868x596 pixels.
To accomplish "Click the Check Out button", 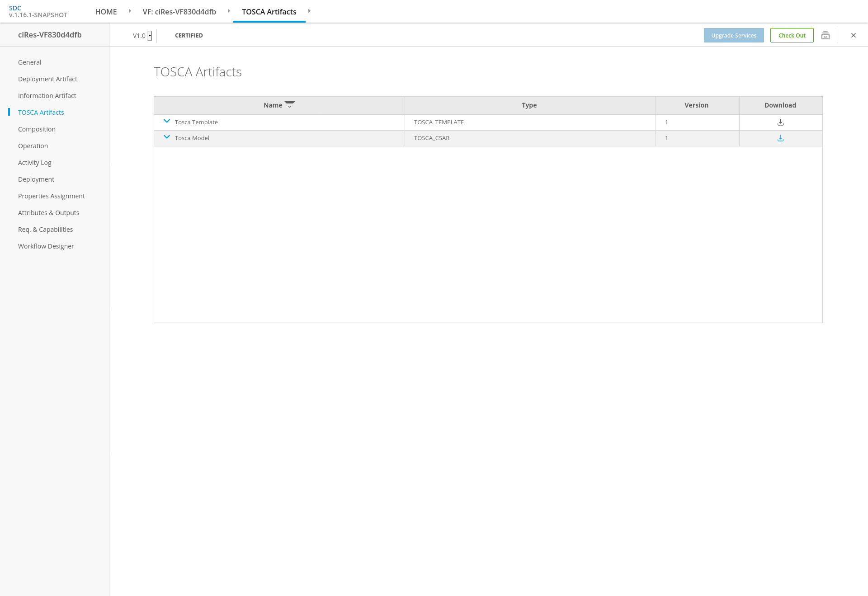I will point(792,35).
